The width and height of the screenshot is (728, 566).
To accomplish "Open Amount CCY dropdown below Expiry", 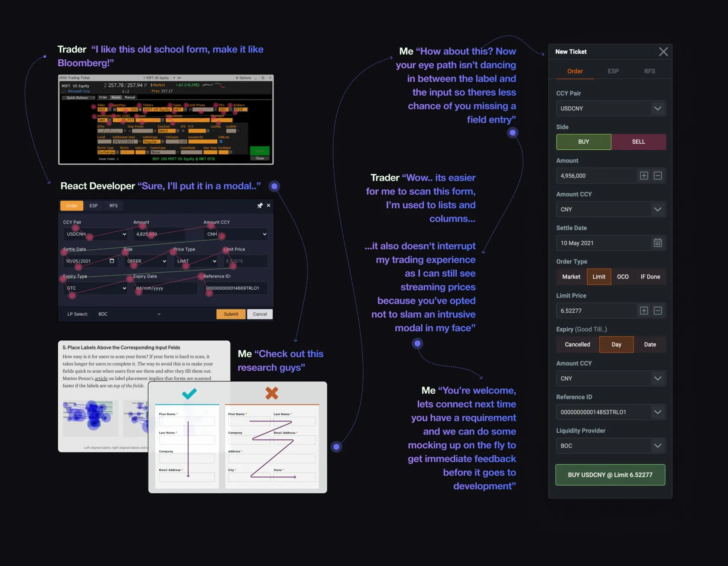I will tap(611, 378).
